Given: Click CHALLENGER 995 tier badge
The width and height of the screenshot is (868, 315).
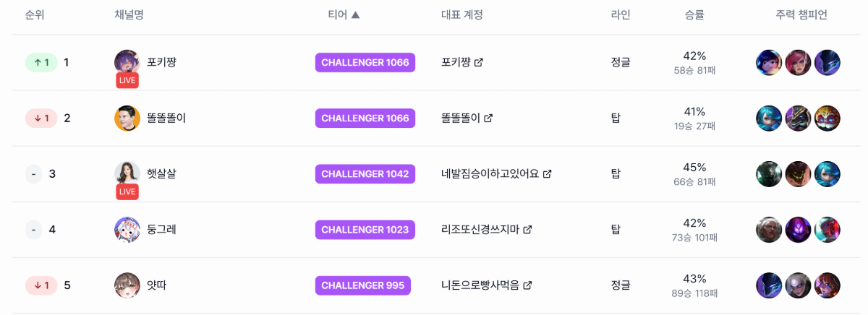Looking at the screenshot, I should coord(362,285).
